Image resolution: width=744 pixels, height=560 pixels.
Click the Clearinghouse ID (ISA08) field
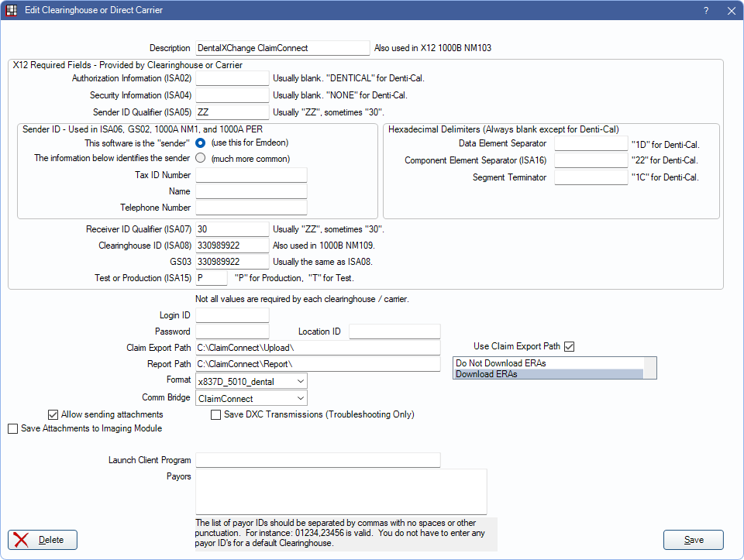tap(232, 246)
